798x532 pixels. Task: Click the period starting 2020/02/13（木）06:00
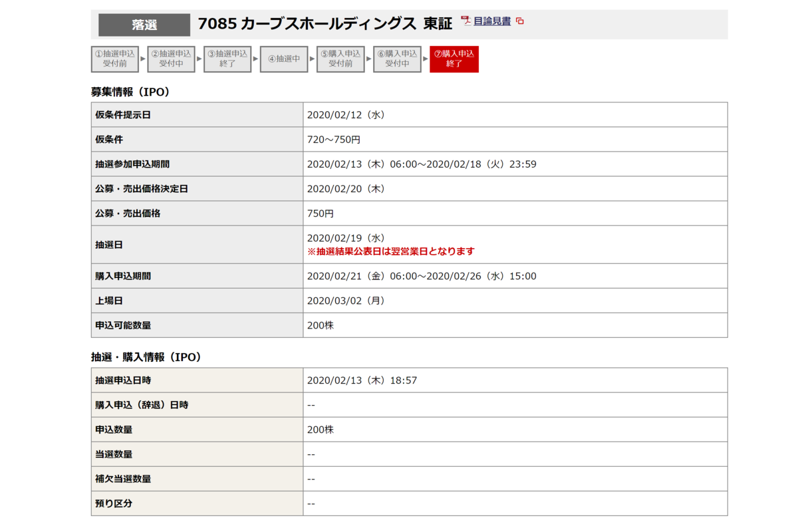(422, 164)
